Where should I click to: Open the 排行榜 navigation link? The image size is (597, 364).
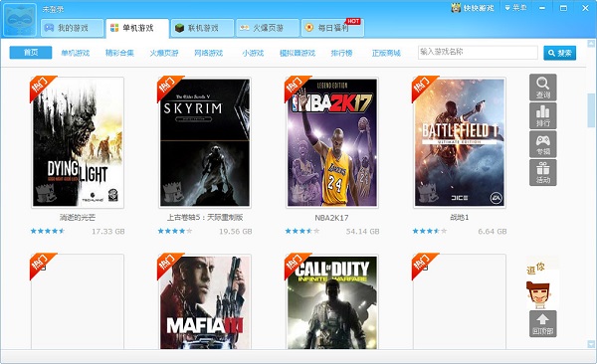[x=341, y=53]
